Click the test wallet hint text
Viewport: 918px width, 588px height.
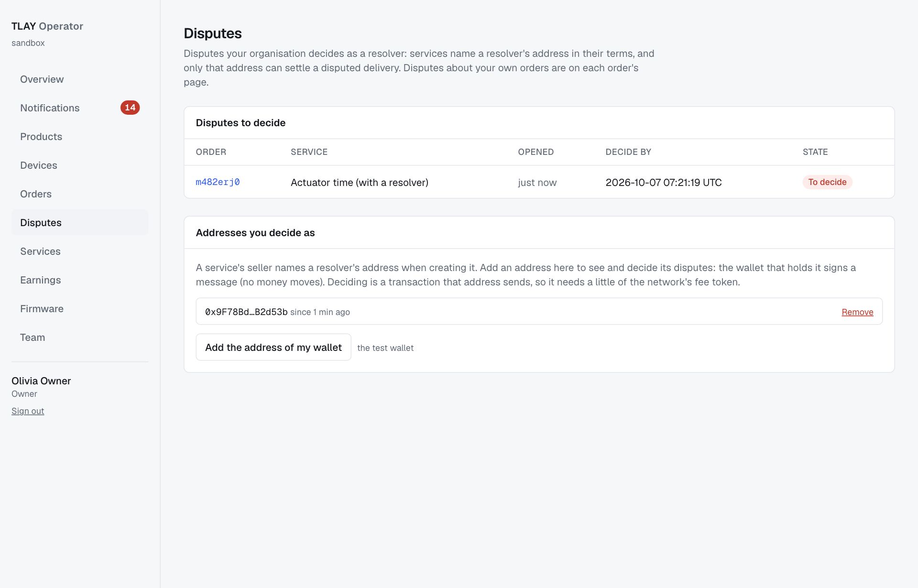(385, 348)
